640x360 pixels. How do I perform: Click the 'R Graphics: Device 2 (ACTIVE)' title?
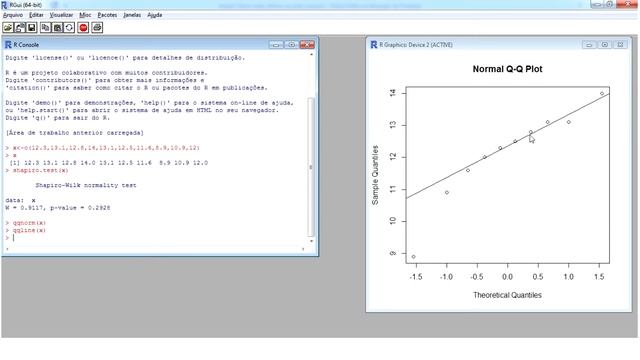tap(416, 45)
